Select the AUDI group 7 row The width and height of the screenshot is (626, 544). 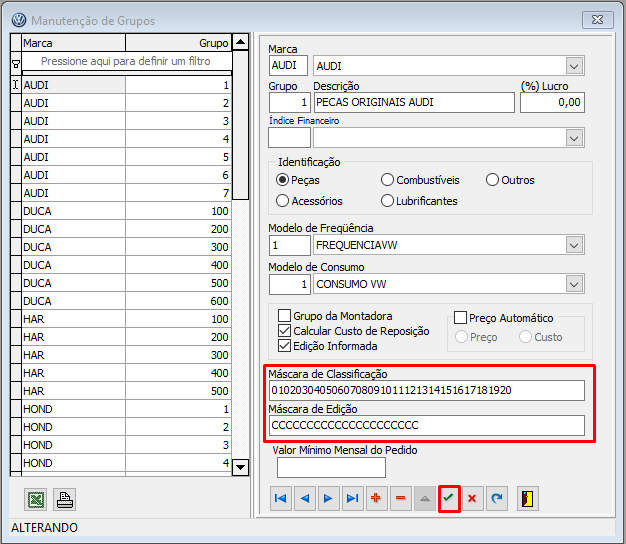127,193
